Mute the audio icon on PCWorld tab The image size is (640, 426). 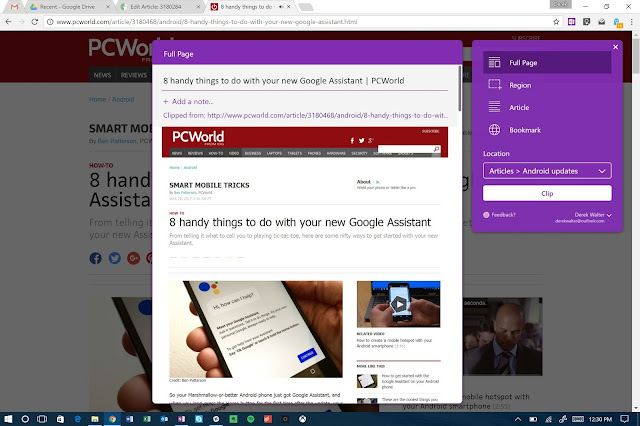pos(281,7)
